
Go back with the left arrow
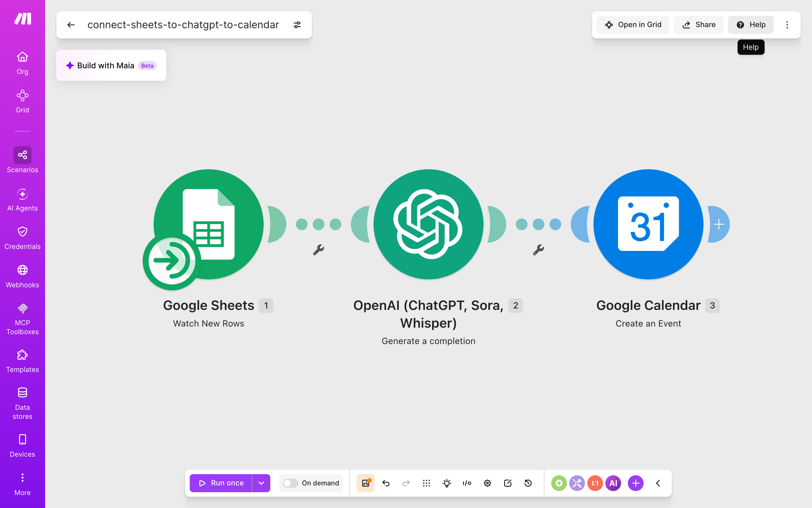tap(71, 25)
